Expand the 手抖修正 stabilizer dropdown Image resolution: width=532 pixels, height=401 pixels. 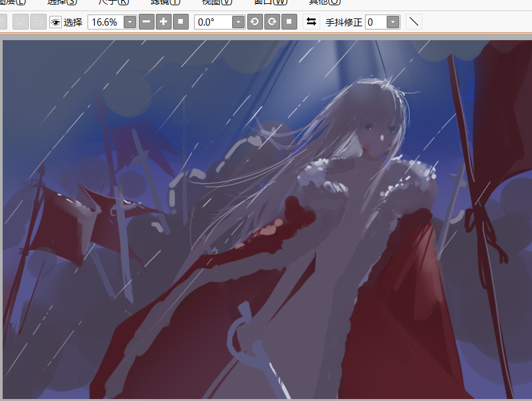[x=393, y=22]
